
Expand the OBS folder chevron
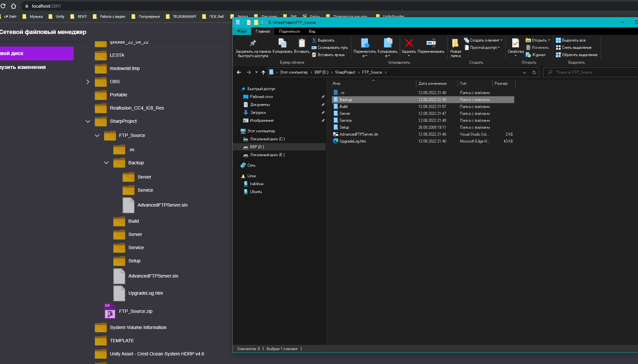coord(88,82)
